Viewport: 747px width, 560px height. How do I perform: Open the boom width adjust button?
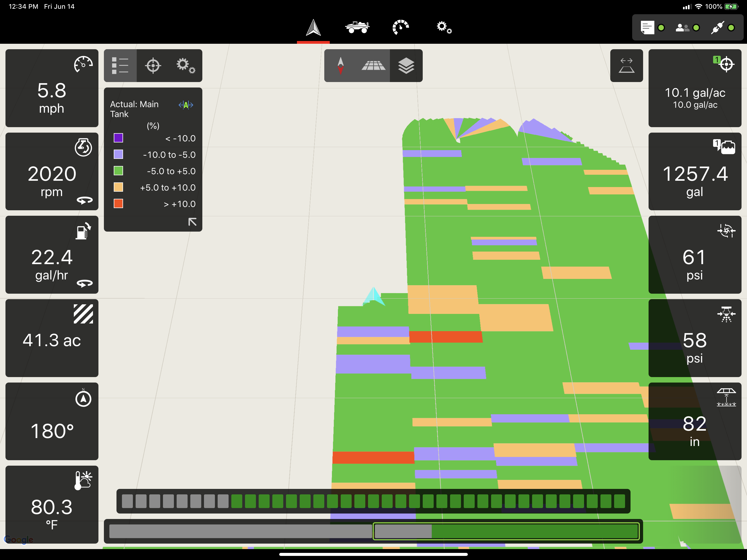626,66
